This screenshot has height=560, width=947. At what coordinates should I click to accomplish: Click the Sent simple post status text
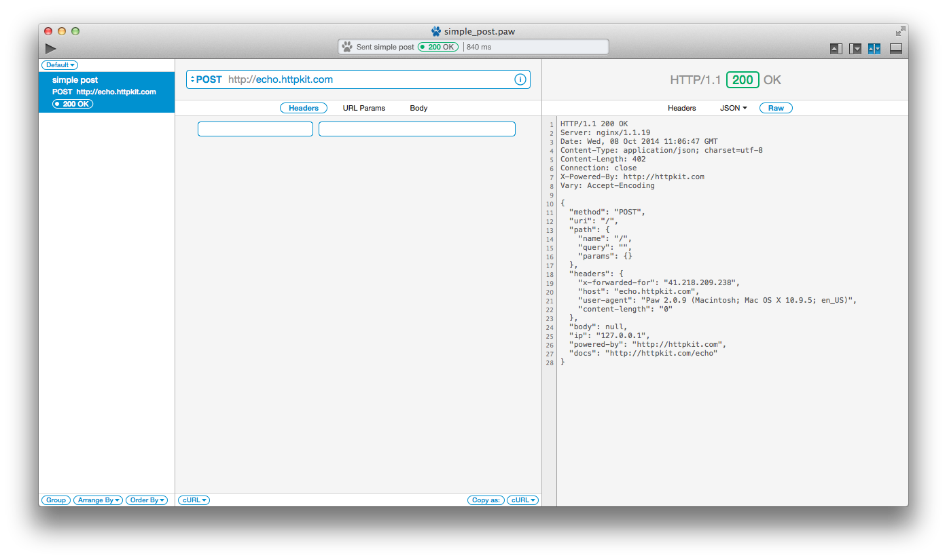tap(385, 47)
